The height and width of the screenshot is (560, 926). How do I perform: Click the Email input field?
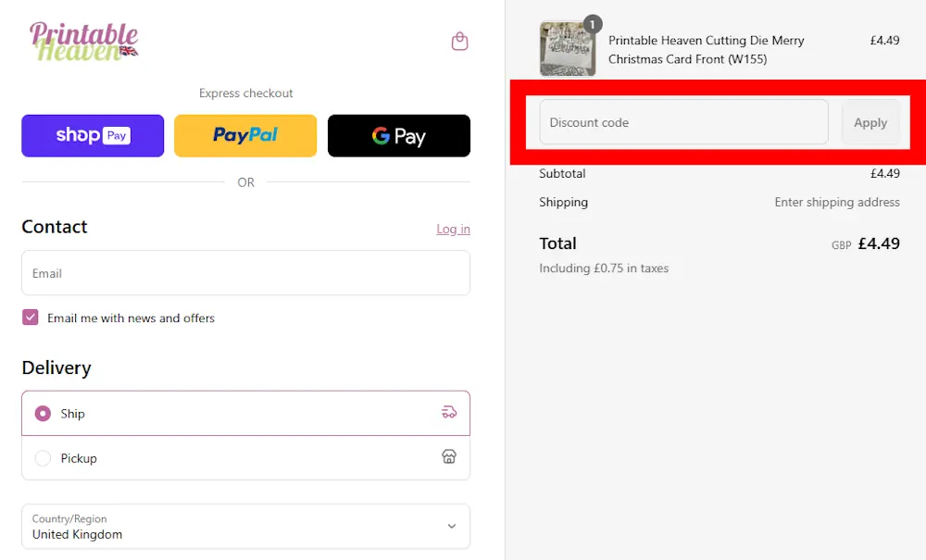(245, 273)
